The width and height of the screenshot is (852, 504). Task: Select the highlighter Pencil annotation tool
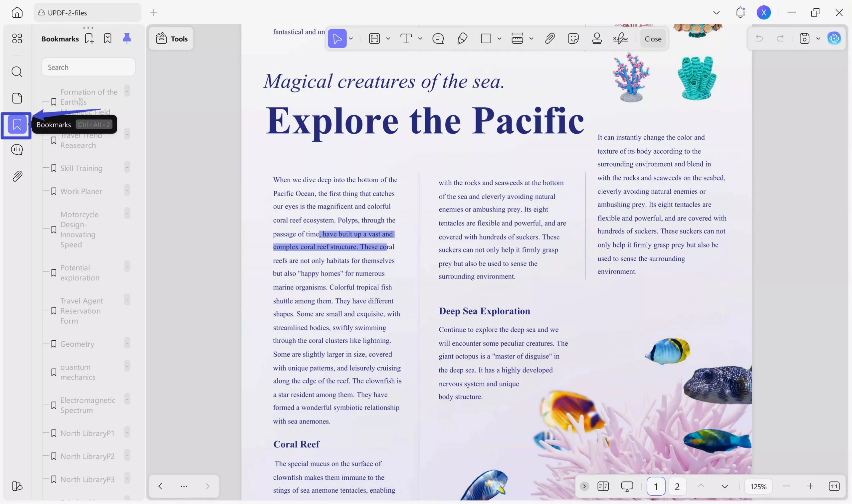pos(462,38)
